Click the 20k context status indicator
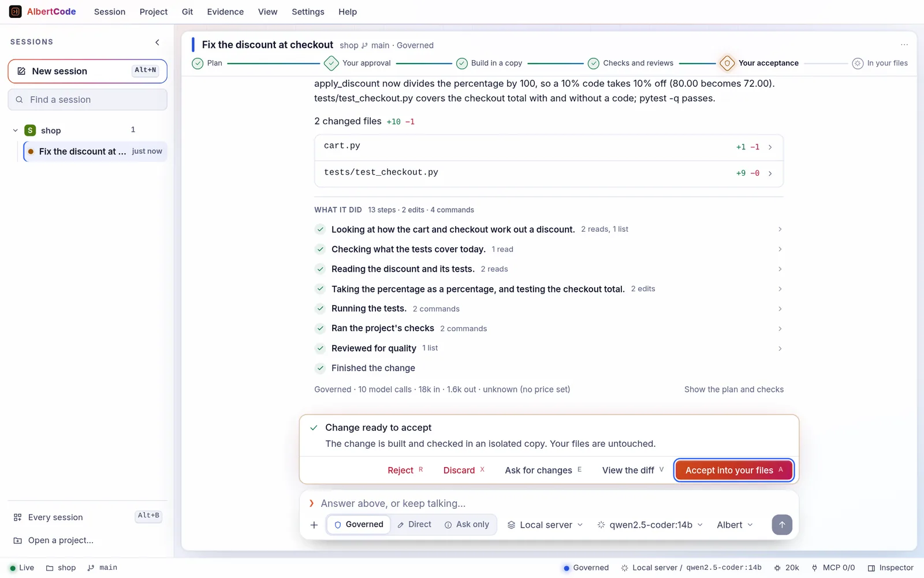Image resolution: width=924 pixels, height=578 pixels. click(x=787, y=568)
